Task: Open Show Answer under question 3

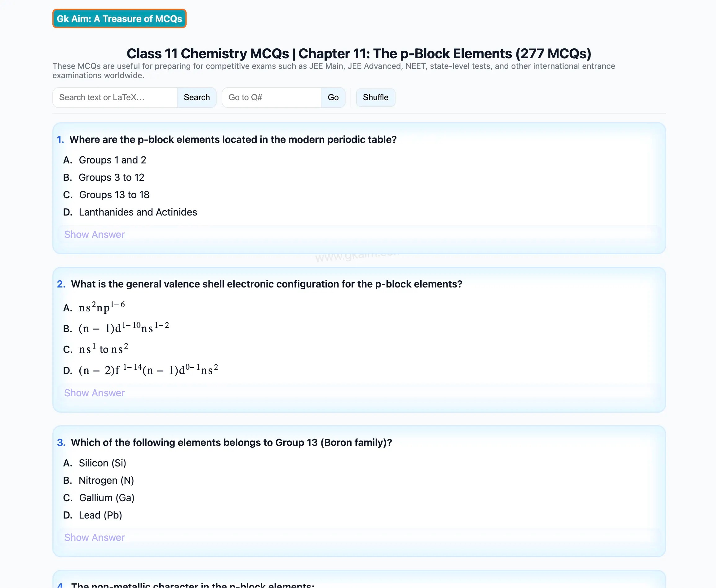Action: pos(95,537)
